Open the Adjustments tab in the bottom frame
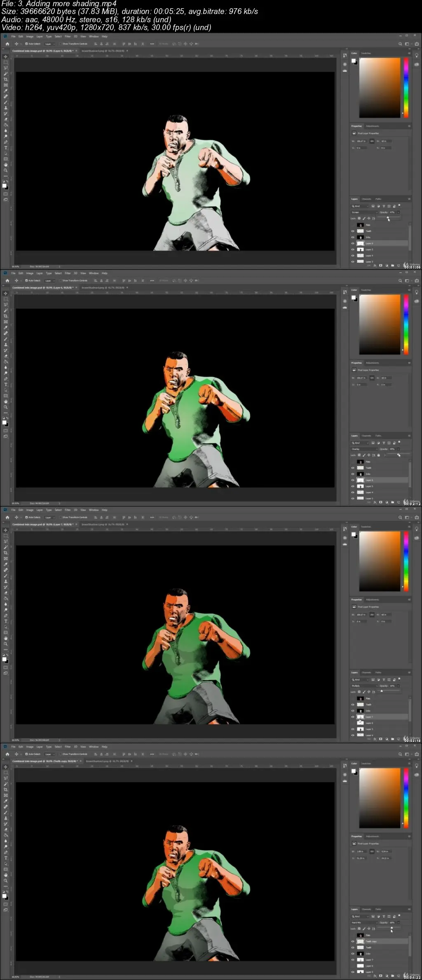Image resolution: width=422 pixels, height=980 pixels. 372,836
